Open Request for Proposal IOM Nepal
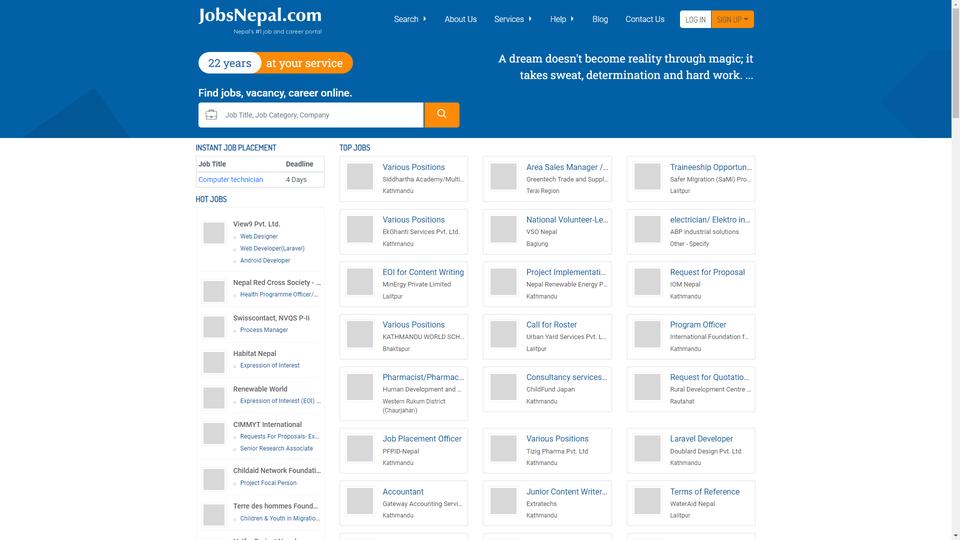 click(707, 272)
